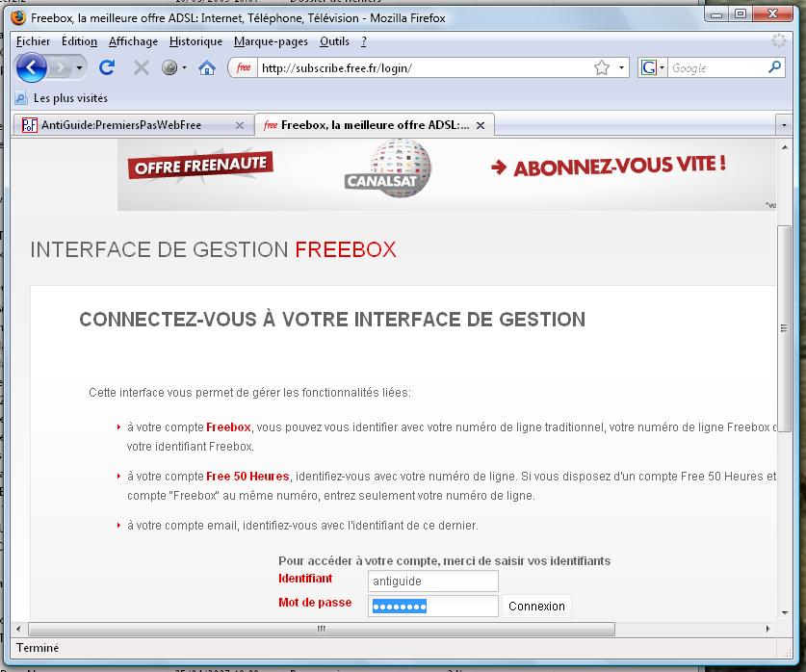The image size is (806, 672).
Task: Open the back/forward history dropdown arrow
Action: click(x=79, y=67)
